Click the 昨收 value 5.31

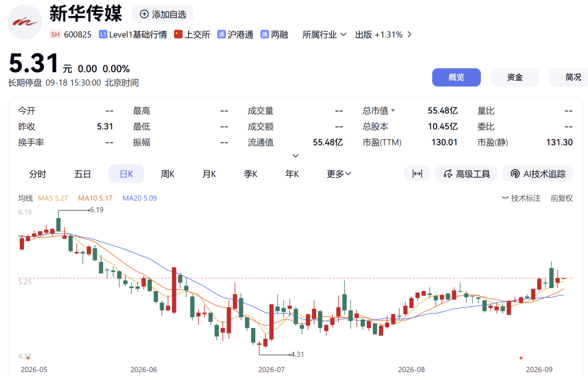105,126
